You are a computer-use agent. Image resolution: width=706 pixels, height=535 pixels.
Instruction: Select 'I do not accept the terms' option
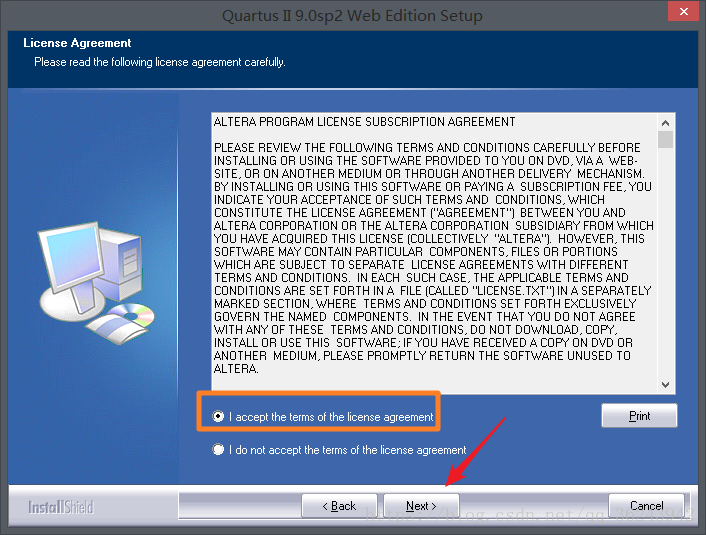tap(218, 449)
